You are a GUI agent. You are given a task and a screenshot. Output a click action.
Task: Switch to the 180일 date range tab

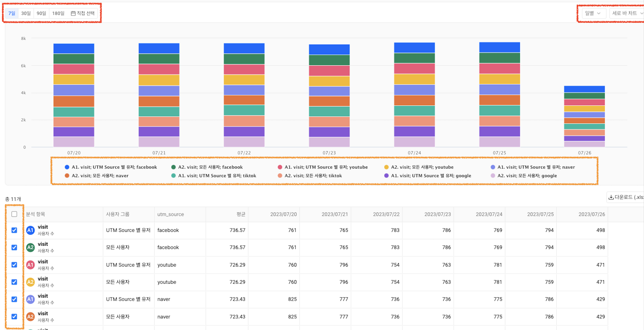tap(58, 13)
